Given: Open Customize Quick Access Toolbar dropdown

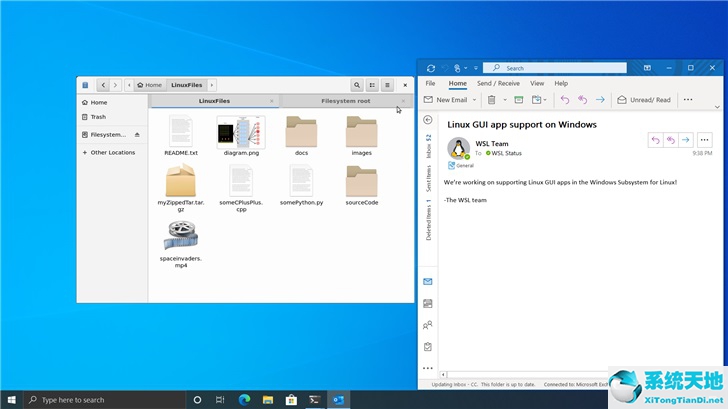Looking at the screenshot, I should (476, 68).
